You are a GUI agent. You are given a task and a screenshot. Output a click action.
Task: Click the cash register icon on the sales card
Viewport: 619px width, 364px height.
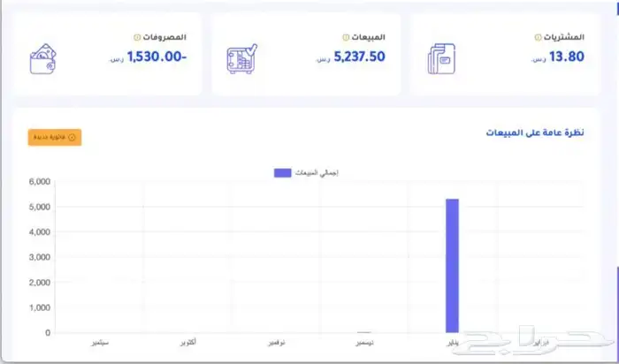coord(241,59)
